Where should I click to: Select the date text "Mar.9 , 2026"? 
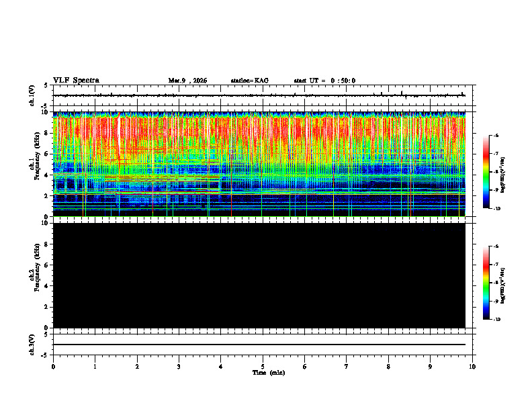point(187,81)
